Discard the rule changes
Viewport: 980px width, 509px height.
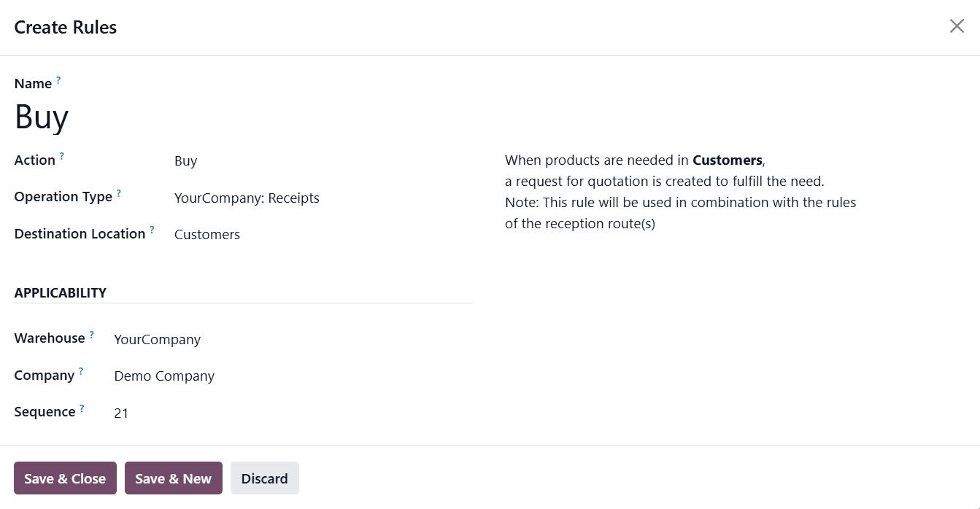point(264,478)
